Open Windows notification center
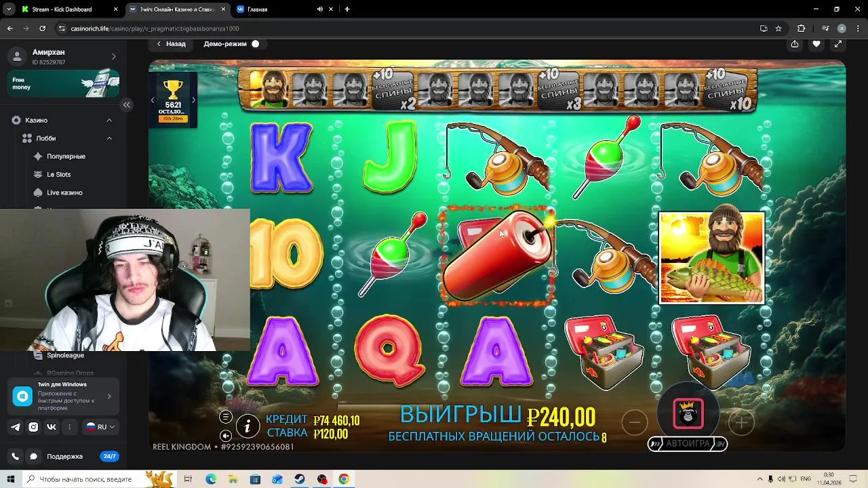 [854, 479]
